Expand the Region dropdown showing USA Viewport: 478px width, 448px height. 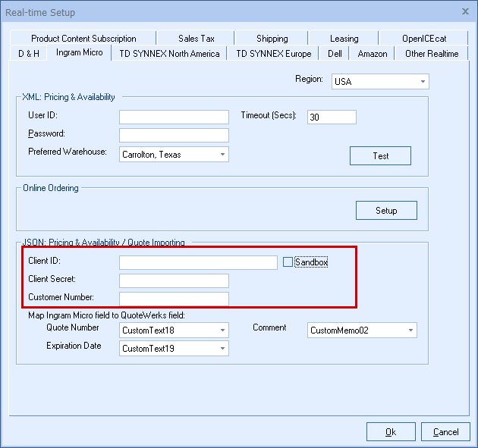(380, 81)
